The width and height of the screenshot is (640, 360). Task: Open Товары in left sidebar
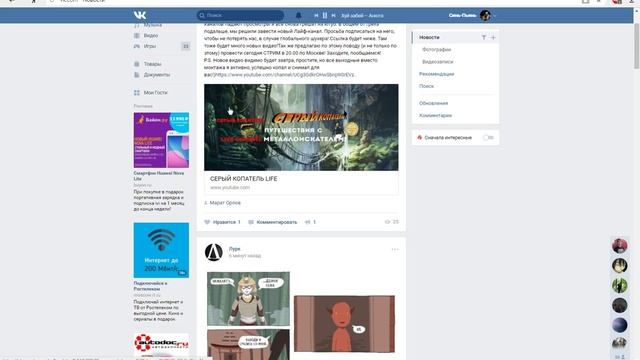pos(152,64)
